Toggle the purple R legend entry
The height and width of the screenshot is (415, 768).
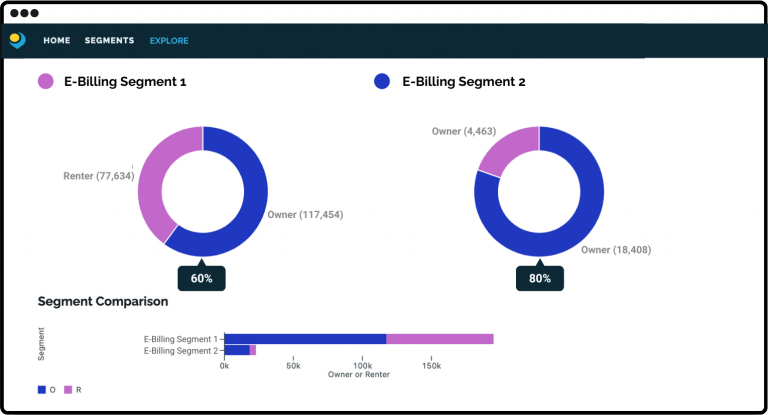73,389
